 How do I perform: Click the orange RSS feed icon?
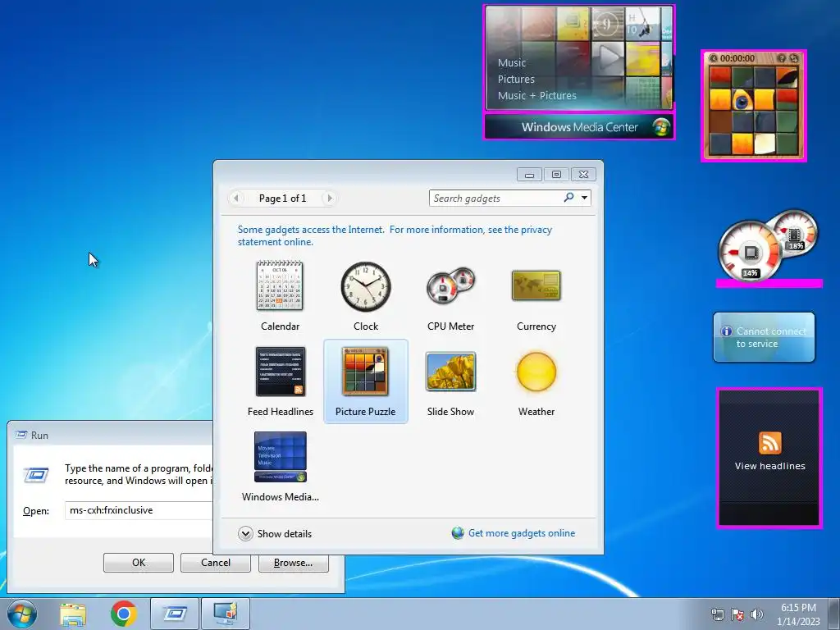point(769,443)
